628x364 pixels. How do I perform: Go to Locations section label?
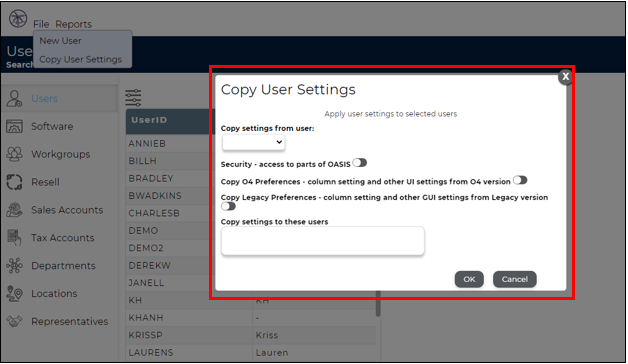pyautogui.click(x=54, y=294)
